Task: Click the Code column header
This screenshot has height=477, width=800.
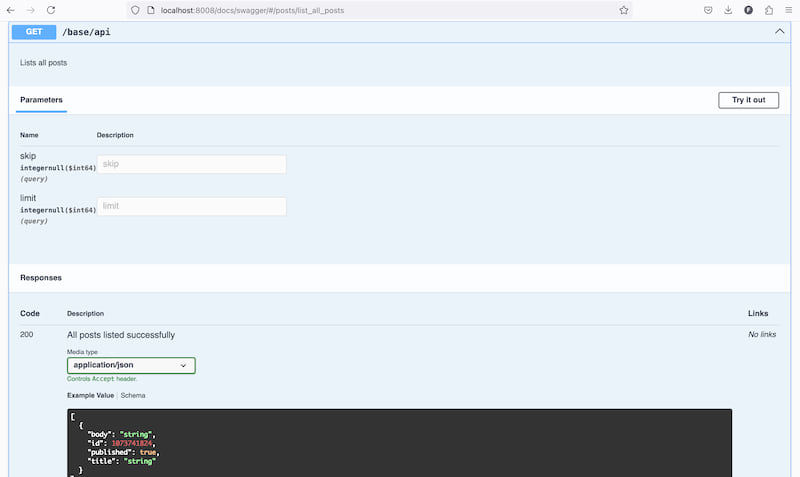Action: (30, 313)
